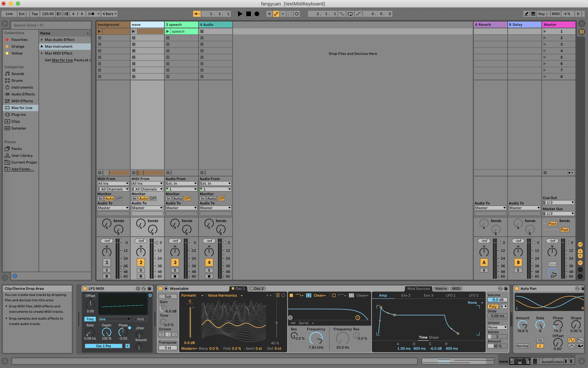Click the browser search field
This screenshot has width=588, height=368.
(x=51, y=25)
